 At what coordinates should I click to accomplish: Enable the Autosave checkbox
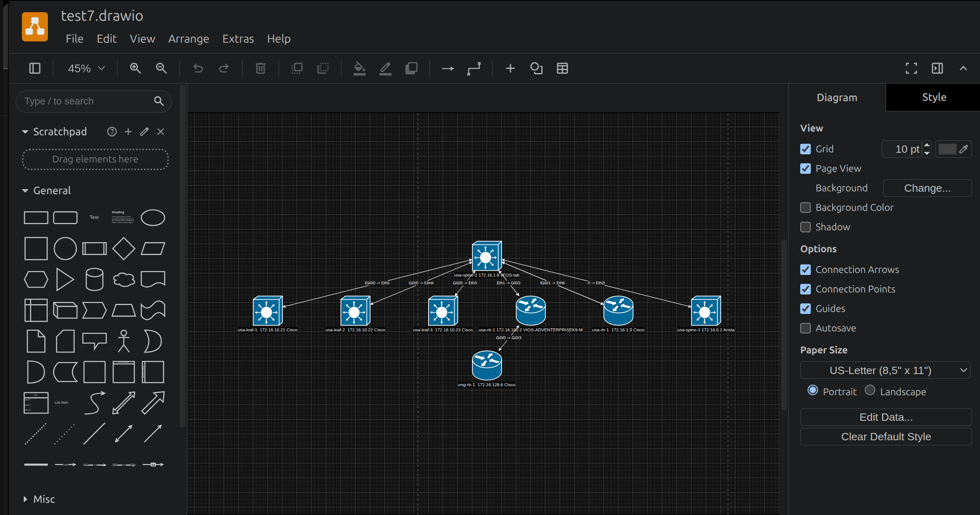click(806, 328)
